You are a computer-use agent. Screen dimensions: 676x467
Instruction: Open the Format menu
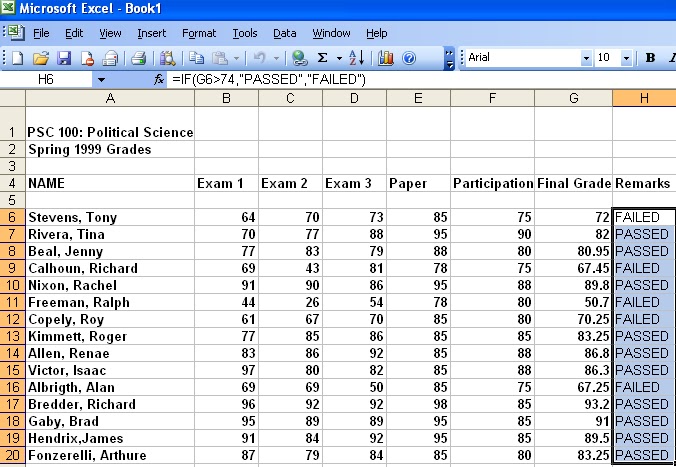coord(199,33)
